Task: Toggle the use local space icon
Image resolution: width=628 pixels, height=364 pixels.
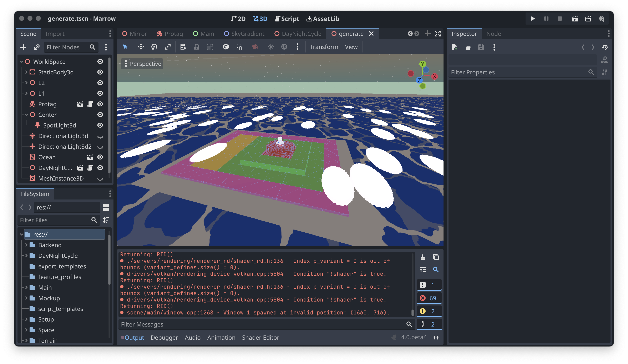Action: coord(226,47)
